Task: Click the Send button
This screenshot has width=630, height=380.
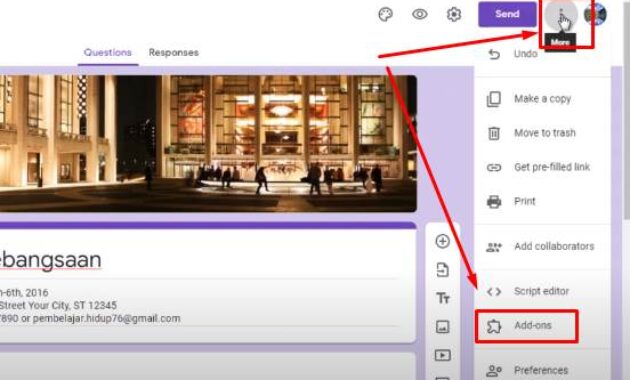Action: [x=507, y=14]
